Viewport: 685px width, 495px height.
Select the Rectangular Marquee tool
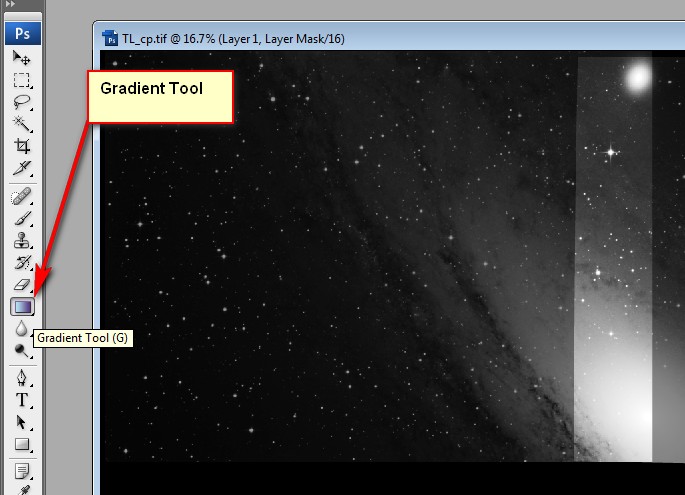pyautogui.click(x=22, y=80)
